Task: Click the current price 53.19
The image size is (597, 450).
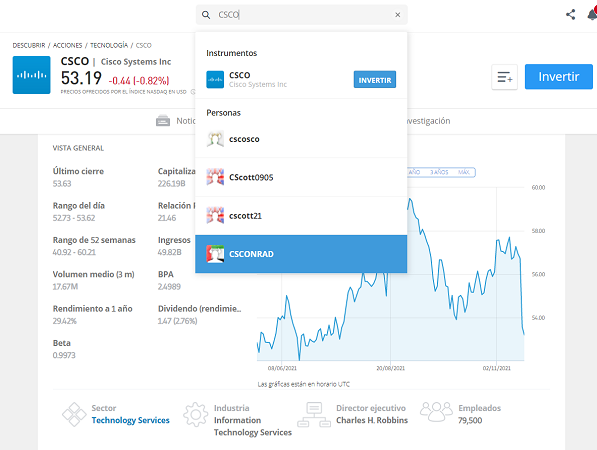Action: click(81, 78)
